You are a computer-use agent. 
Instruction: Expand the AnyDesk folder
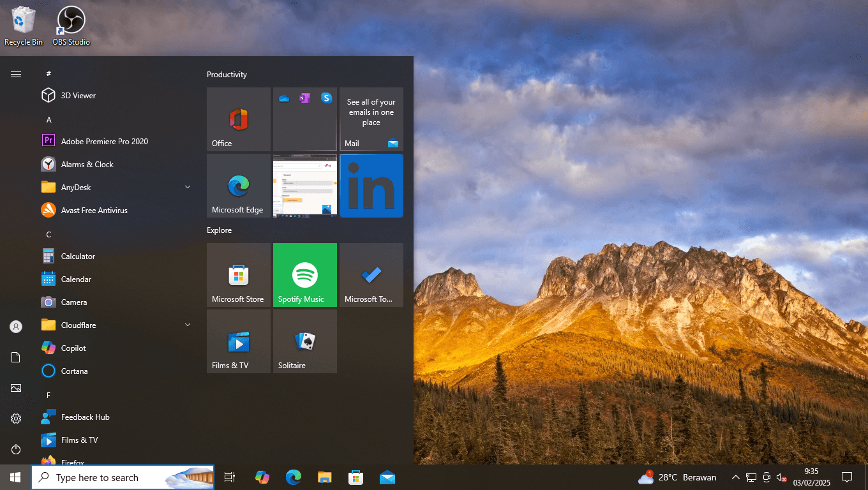point(115,188)
